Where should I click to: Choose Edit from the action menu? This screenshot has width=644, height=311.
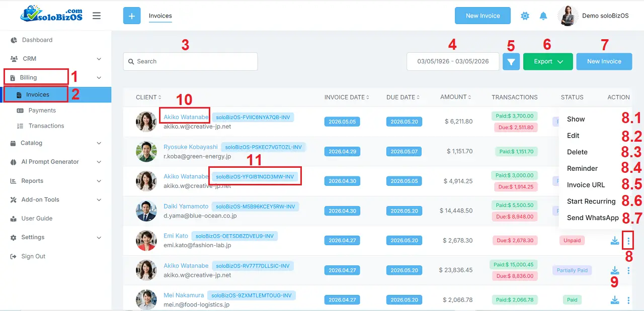pos(573,136)
